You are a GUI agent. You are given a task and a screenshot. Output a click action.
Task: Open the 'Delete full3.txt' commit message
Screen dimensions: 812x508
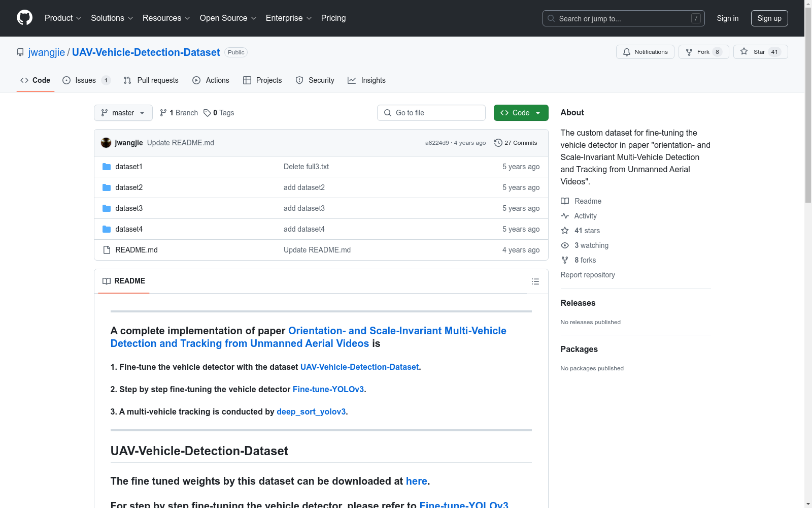click(x=306, y=167)
